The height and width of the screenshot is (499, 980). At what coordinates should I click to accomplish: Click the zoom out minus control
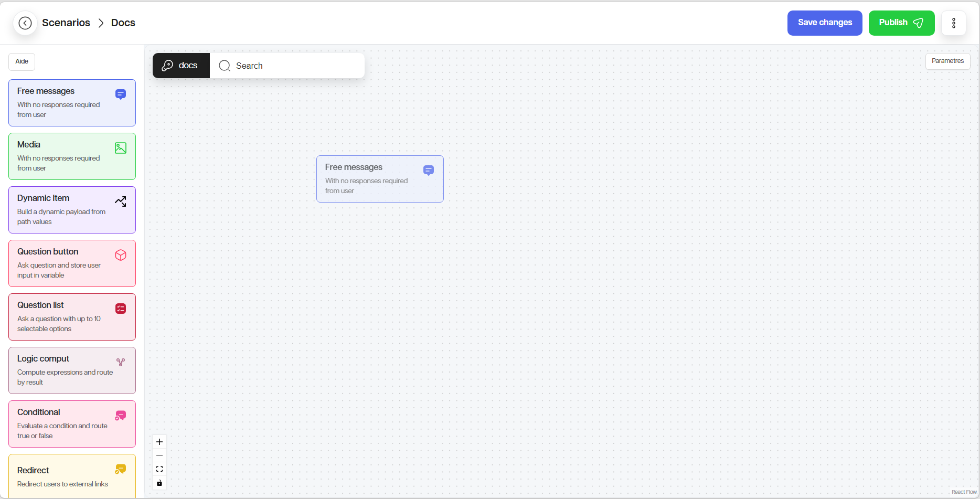tap(159, 455)
